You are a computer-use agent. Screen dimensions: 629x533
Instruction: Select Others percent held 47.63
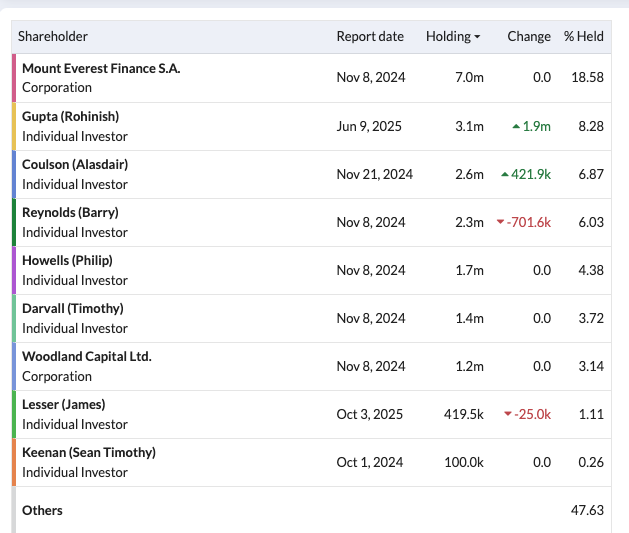587,511
